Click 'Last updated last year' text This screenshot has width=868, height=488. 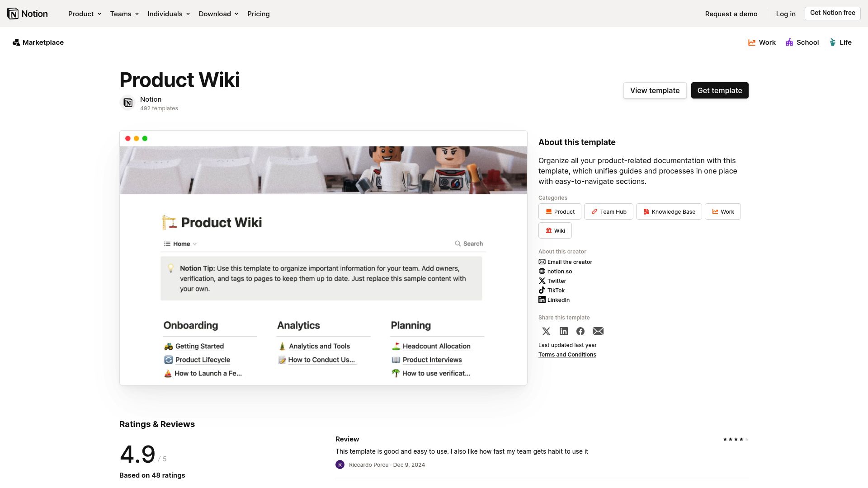click(567, 345)
